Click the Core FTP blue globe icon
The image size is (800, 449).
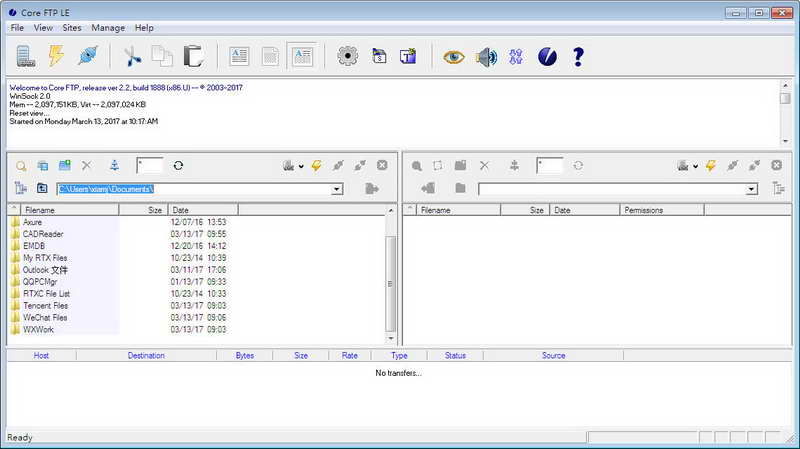[x=547, y=57]
